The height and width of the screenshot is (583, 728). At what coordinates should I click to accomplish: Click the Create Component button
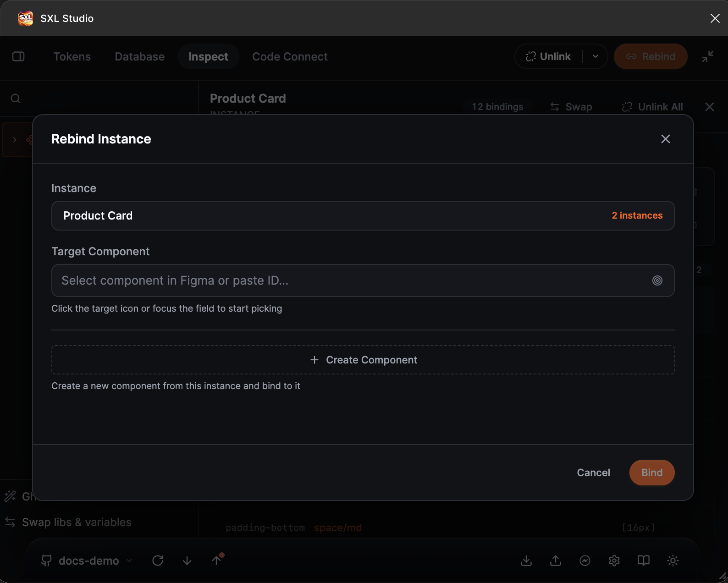[x=363, y=360]
